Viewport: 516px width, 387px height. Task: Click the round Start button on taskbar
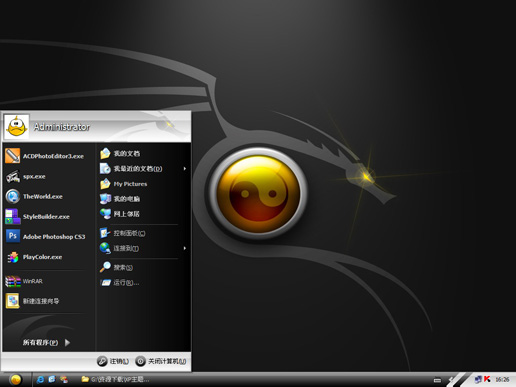point(15,380)
